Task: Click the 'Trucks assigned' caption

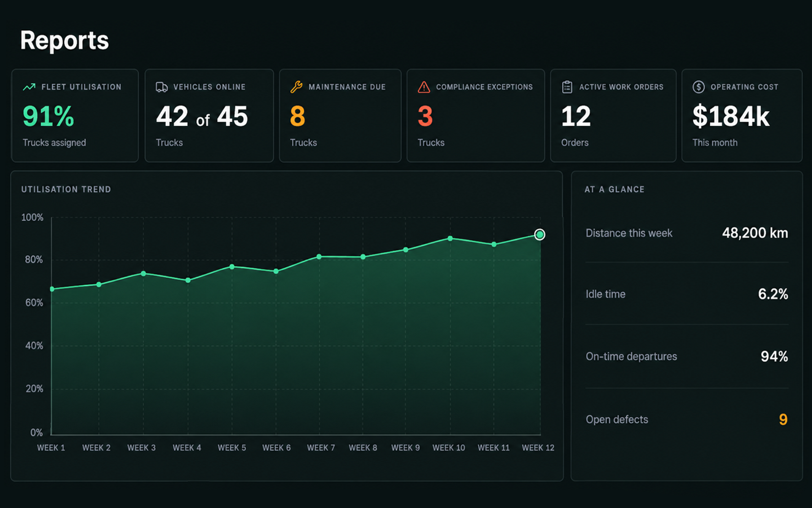Action: pyautogui.click(x=54, y=143)
